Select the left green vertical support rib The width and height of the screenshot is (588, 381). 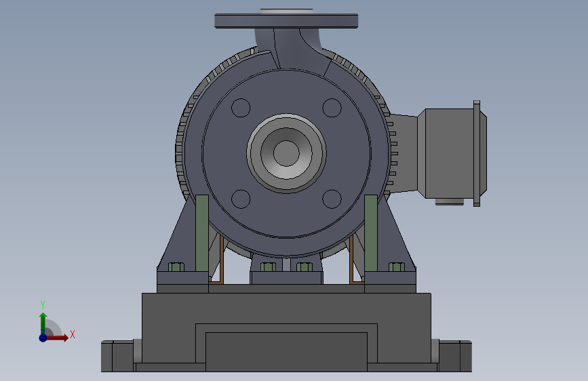pos(202,233)
